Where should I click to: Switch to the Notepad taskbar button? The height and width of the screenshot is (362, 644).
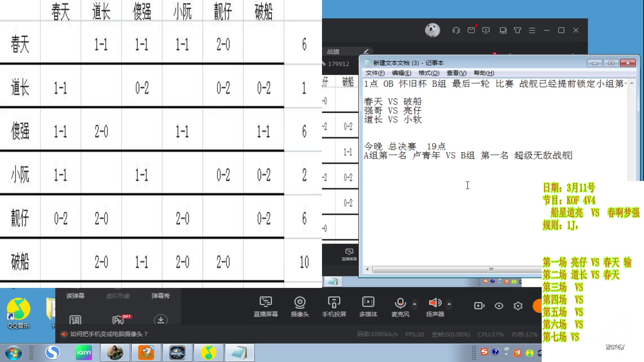coord(239,353)
